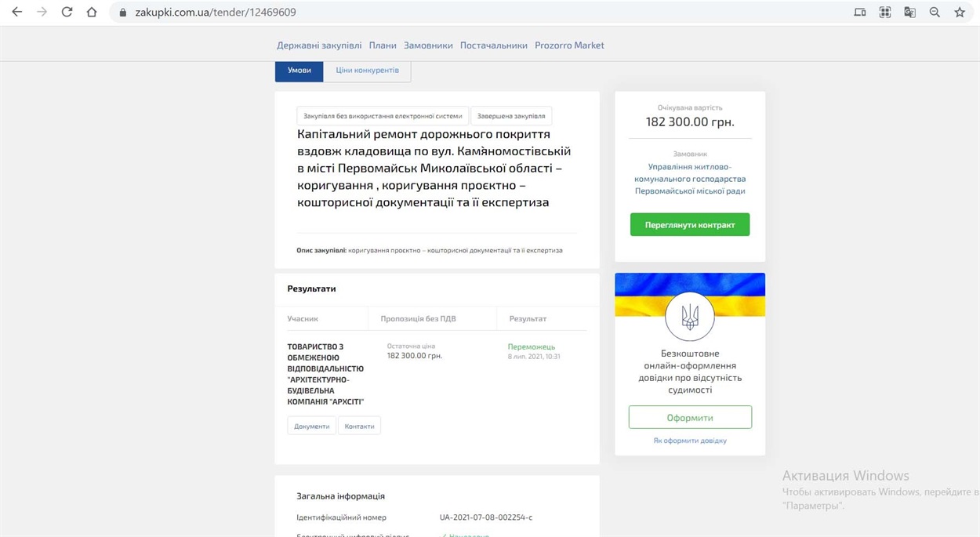Viewport: 980px width, 537px height.
Task: Click the identifier UA-2021-07-08-002254-c
Action: 486,517
